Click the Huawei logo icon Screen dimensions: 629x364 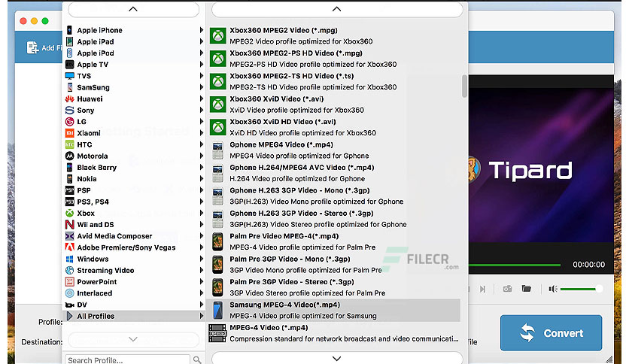coord(69,99)
